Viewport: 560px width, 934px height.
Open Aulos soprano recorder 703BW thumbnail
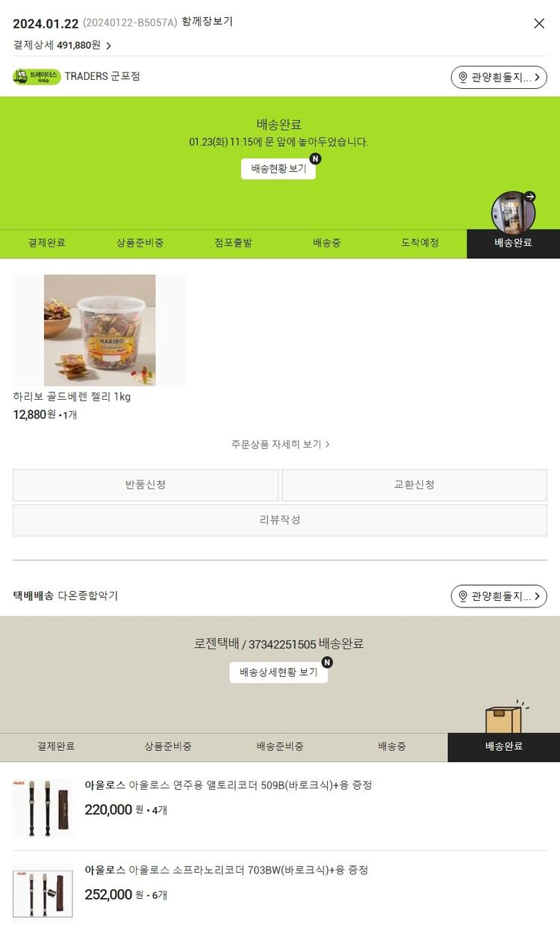coord(43,894)
